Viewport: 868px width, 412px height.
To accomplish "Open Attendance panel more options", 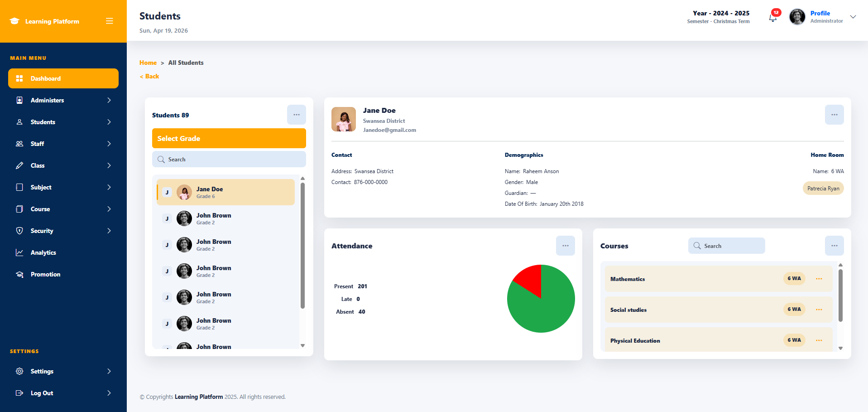I will pos(565,246).
